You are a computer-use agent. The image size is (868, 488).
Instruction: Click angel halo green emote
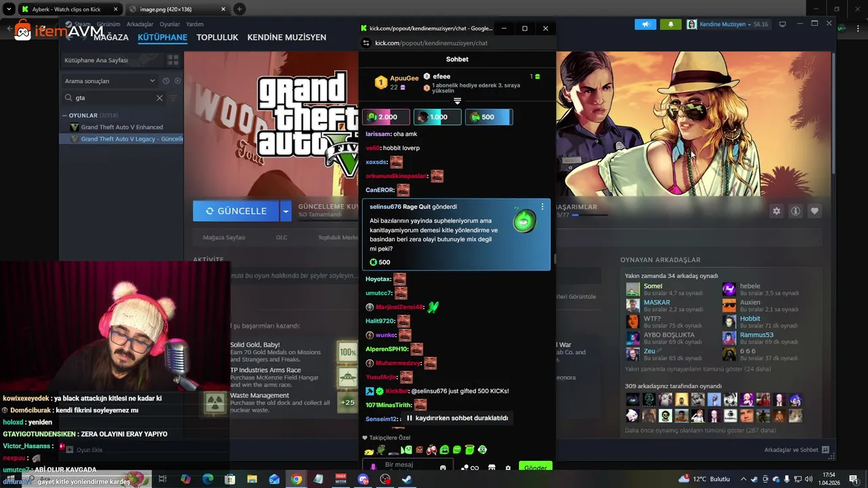(469, 449)
